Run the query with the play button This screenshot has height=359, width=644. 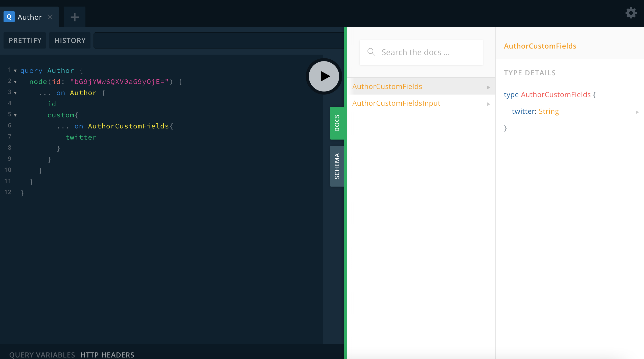[324, 76]
